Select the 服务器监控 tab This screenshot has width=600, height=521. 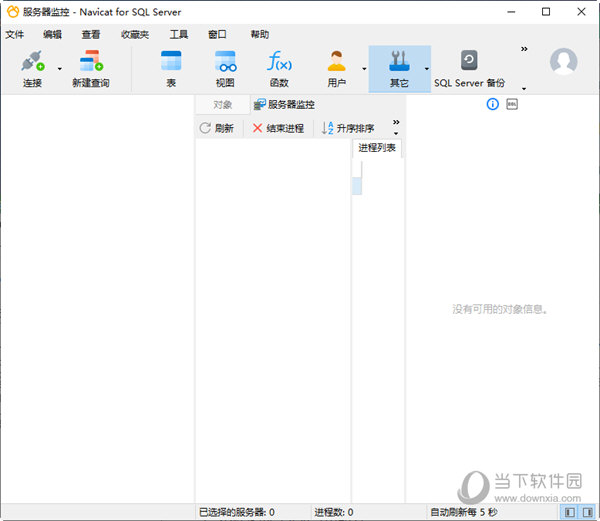(x=284, y=104)
